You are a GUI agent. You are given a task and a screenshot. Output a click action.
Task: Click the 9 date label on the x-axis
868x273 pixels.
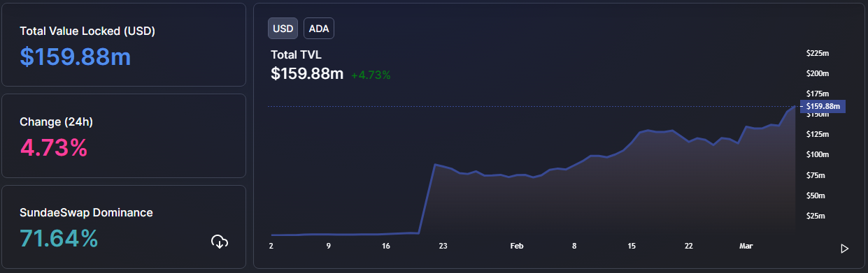pos(328,246)
